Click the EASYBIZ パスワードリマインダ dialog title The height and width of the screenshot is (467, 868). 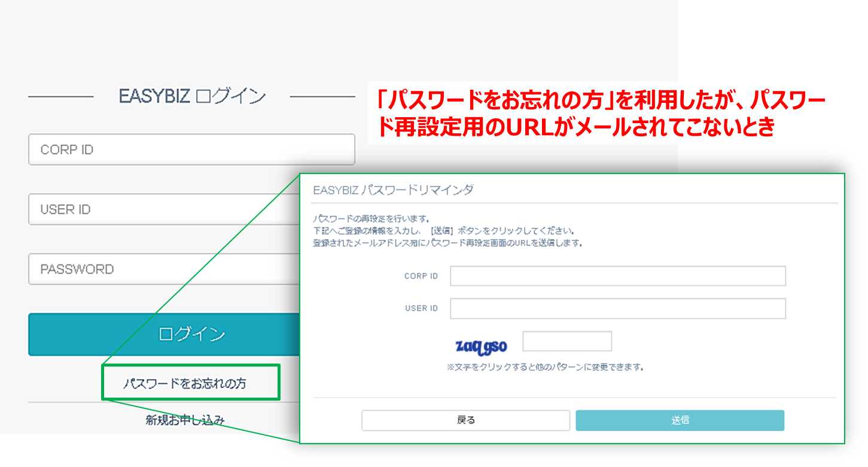(x=393, y=189)
